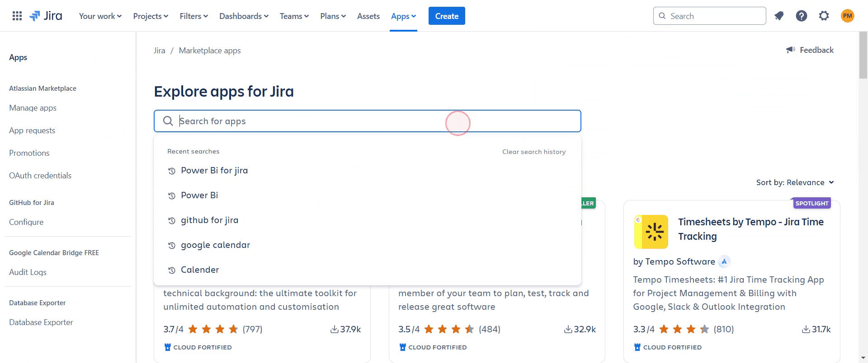This screenshot has height=363, width=868.
Task: Expand the Apps menu
Action: click(403, 16)
